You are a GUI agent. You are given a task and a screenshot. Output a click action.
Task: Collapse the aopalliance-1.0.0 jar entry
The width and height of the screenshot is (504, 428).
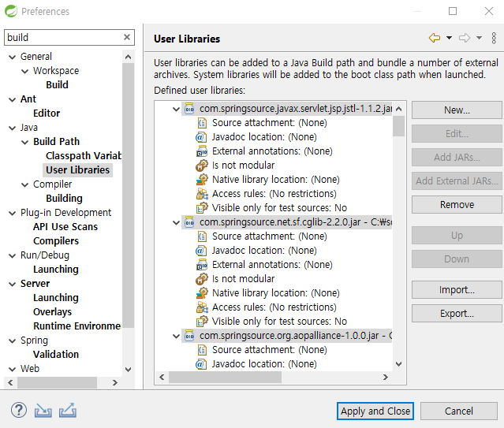[176, 336]
